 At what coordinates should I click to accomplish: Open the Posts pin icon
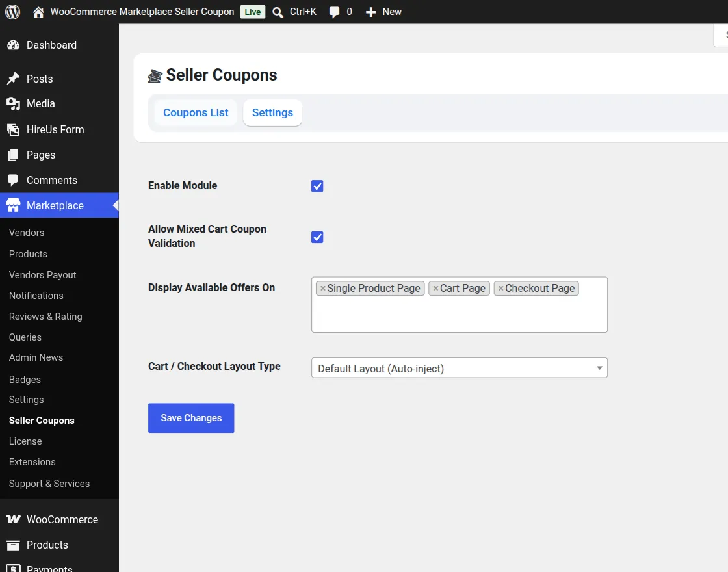point(13,79)
